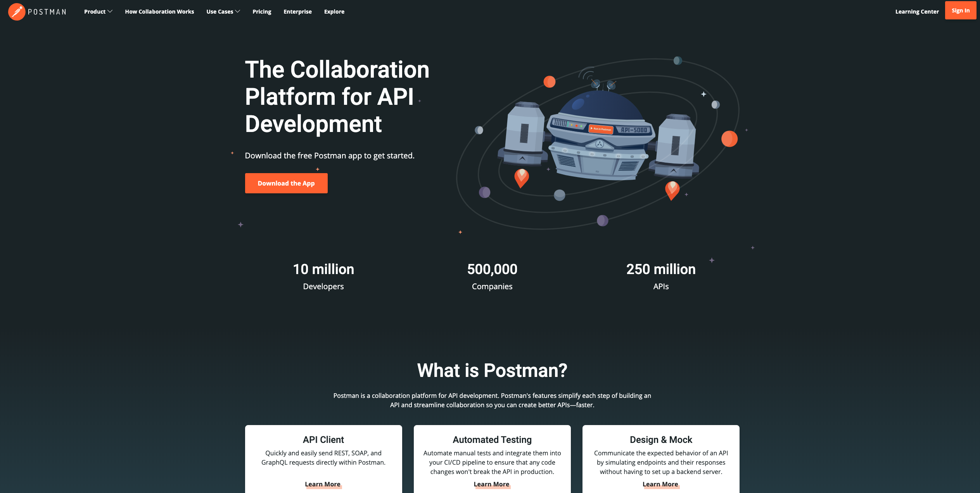Click the Automated Testing Learn More link
The image size is (980, 493).
492,484
